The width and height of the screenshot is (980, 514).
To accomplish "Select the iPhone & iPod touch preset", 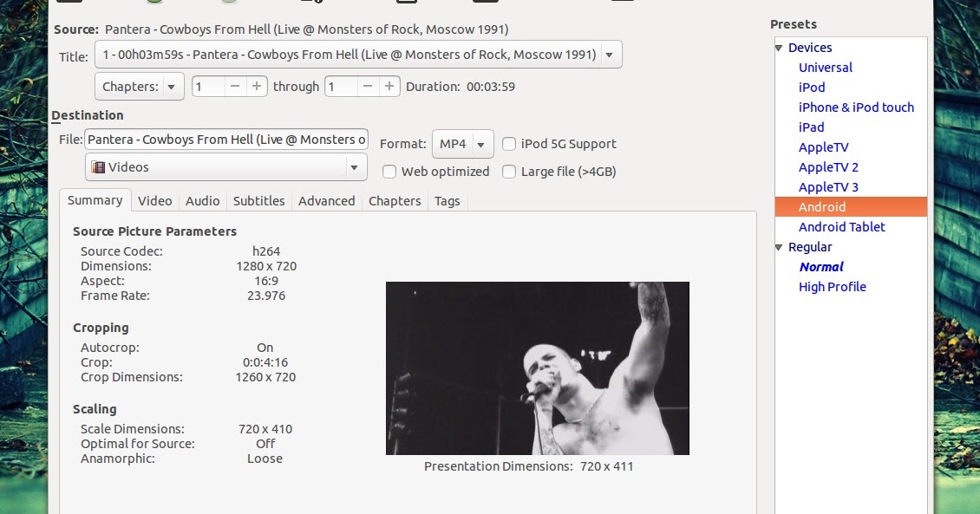I will pyautogui.click(x=856, y=107).
